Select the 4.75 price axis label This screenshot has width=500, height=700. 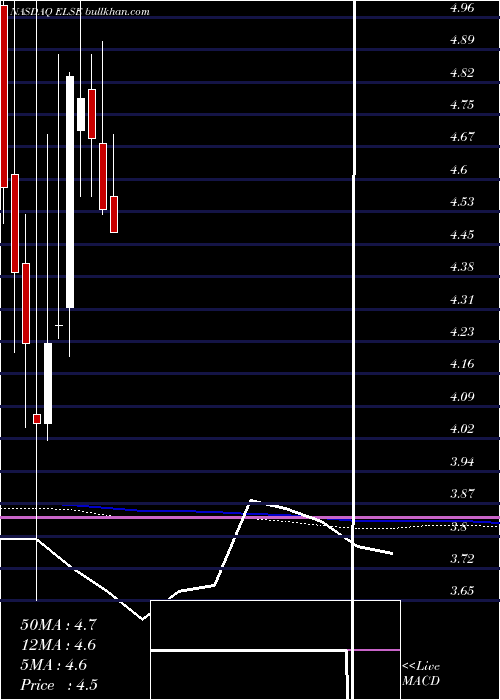462,105
